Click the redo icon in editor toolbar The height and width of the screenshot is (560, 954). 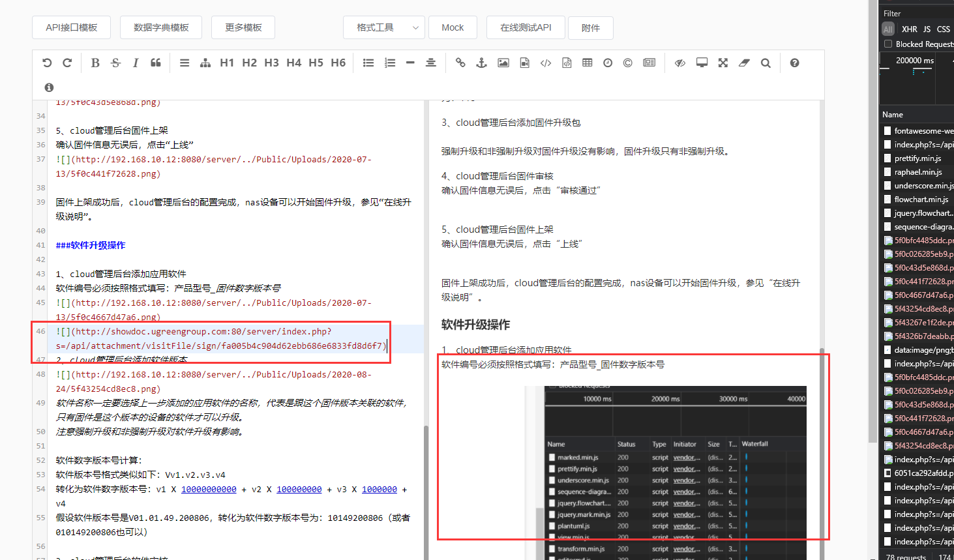pos(67,63)
